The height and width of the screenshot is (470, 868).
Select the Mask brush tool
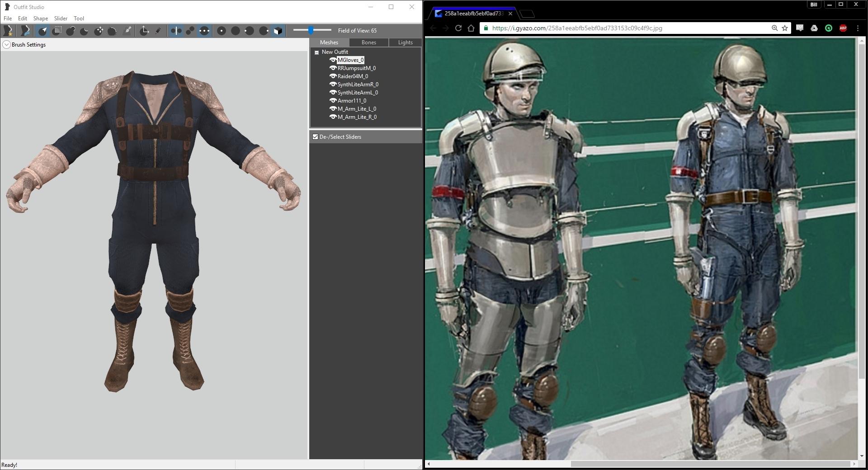click(57, 31)
